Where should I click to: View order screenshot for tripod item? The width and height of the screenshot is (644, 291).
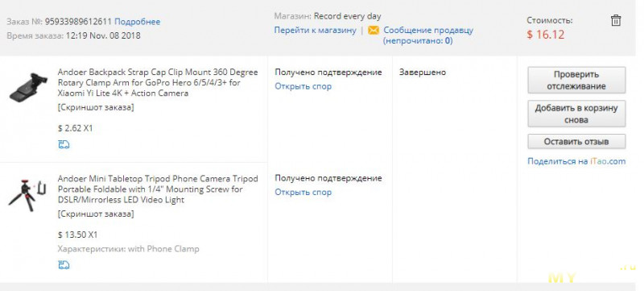96,214
